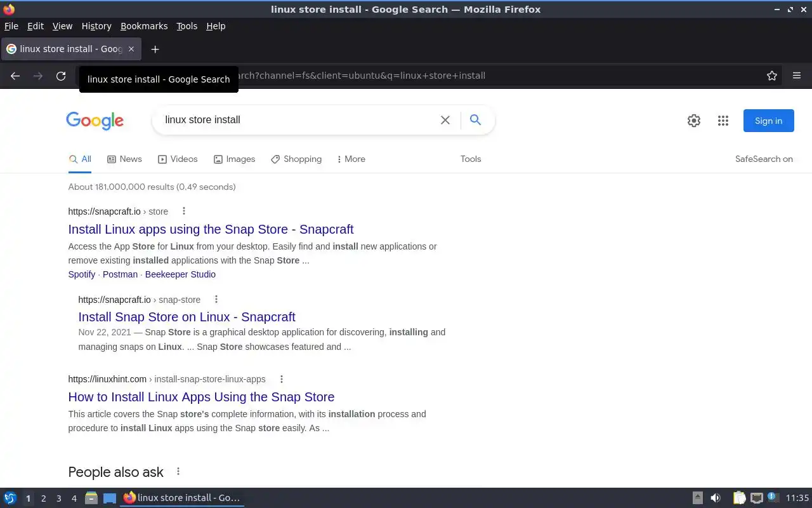Viewport: 812px width, 508px height.
Task: Close the 'linux store install' browser tab
Action: tap(131, 49)
